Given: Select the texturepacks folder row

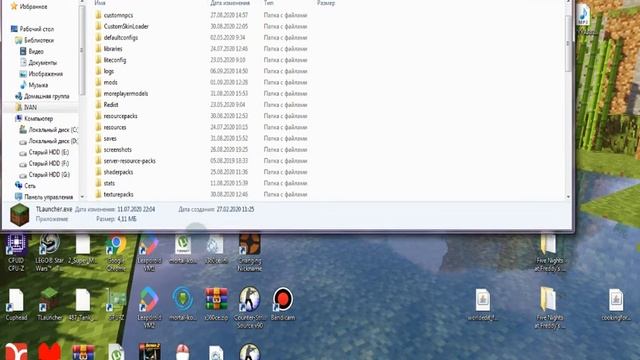Looking at the screenshot, I should click(201, 195).
